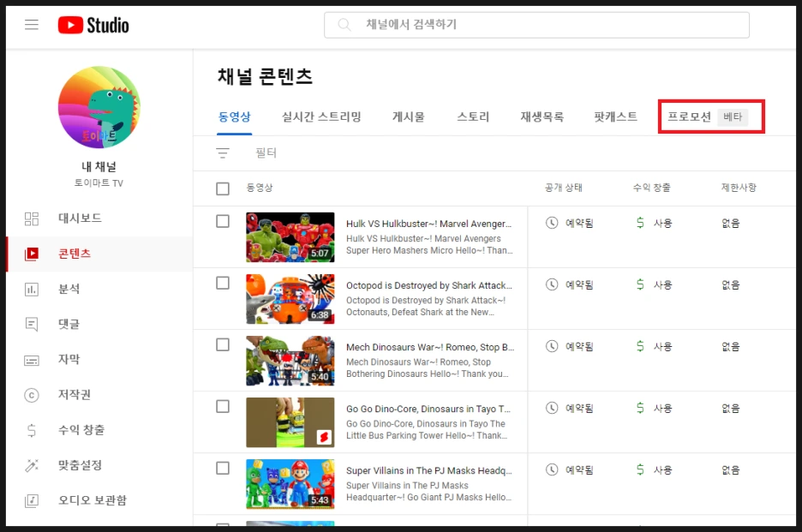Click the green dollar icon for Mech Dinosaurs
The image size is (802, 532).
click(x=640, y=346)
